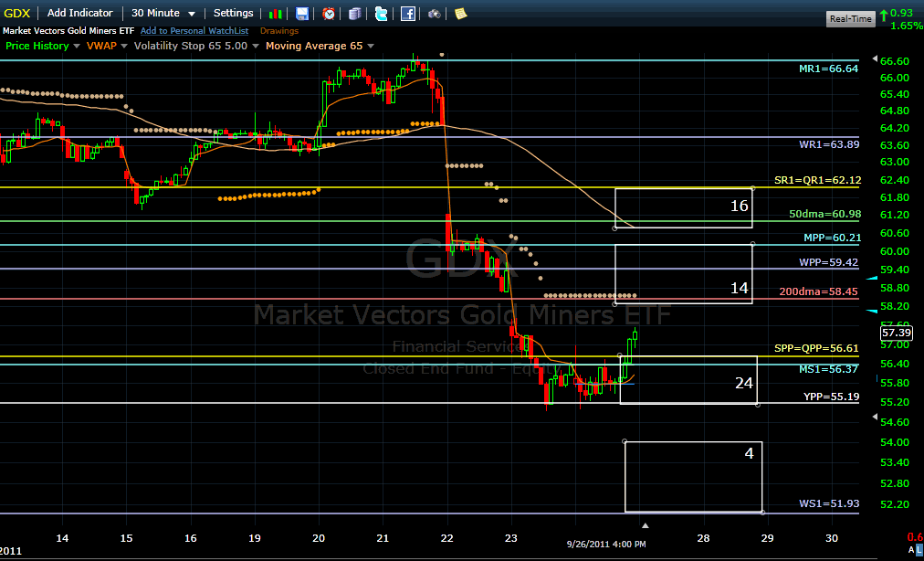Click the 1.65% change value
This screenshot has height=561, width=924.
point(907,26)
